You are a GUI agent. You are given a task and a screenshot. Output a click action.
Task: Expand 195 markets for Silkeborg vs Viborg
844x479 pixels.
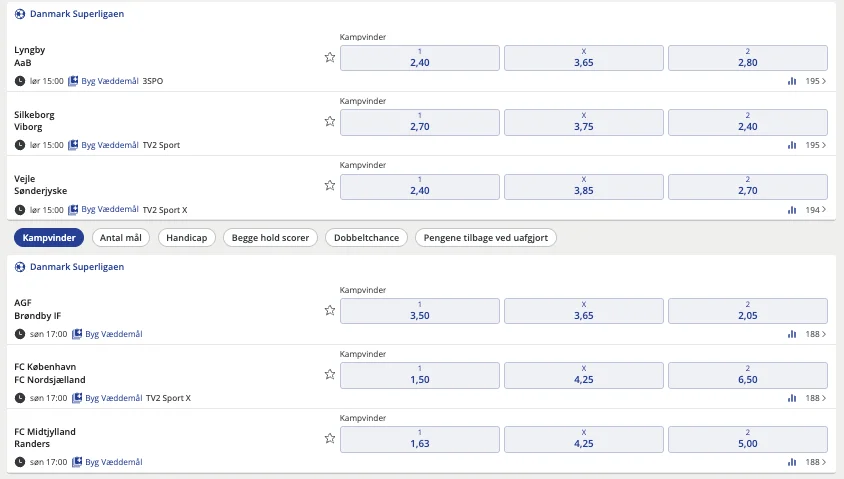click(x=815, y=145)
